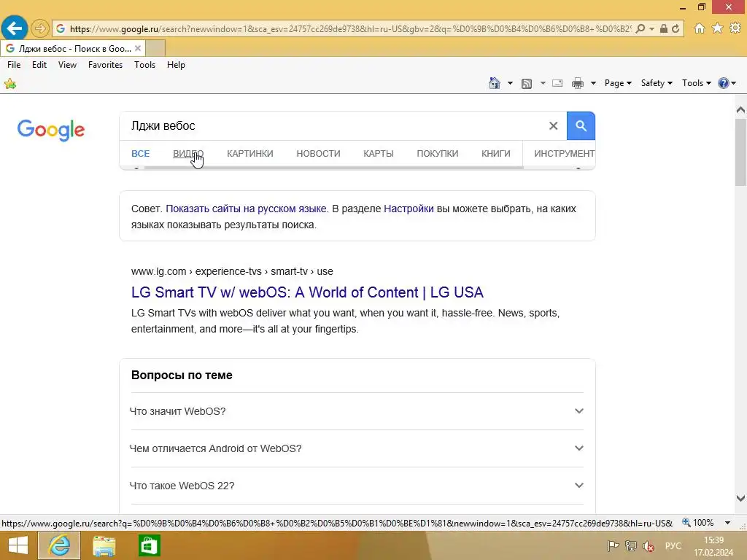Open the gear Tools icon at top right
The height and width of the screenshot is (560, 747).
735,28
